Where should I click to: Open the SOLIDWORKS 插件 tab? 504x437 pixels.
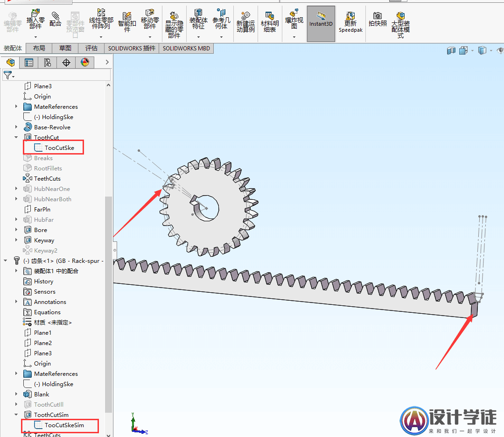pos(132,48)
